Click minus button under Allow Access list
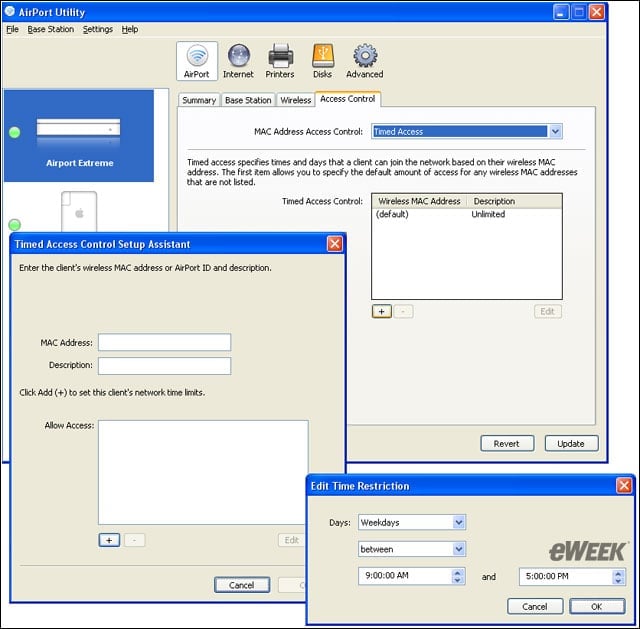The width and height of the screenshot is (640, 629). (x=134, y=540)
